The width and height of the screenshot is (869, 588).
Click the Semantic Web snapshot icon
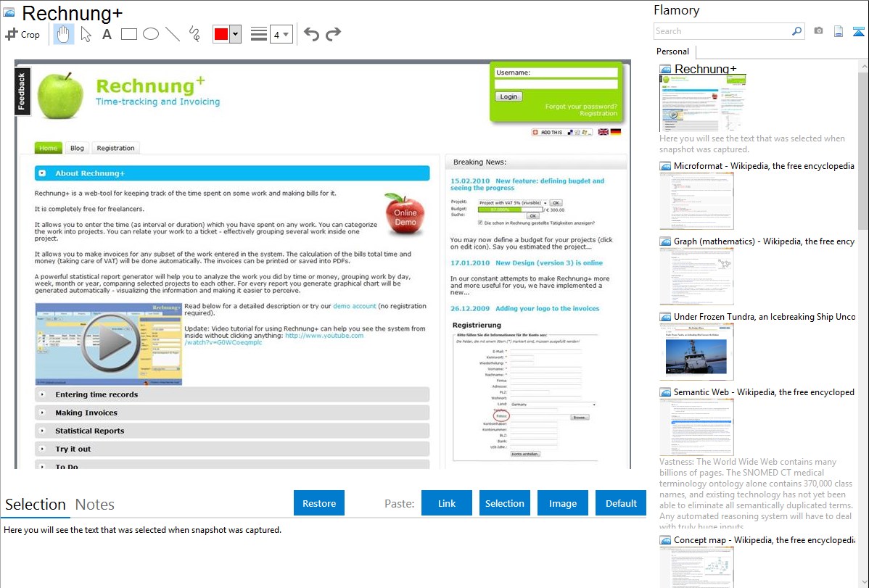click(x=665, y=392)
